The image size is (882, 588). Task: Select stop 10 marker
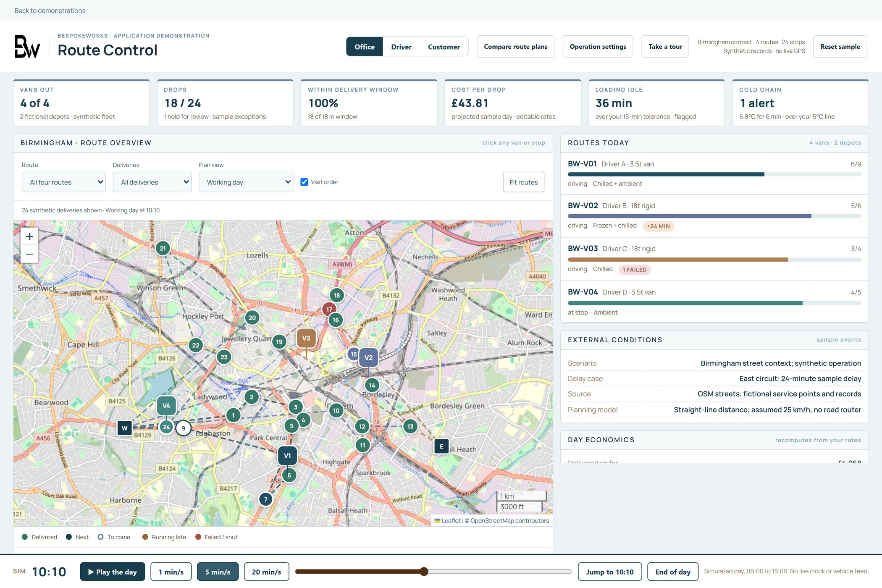(336, 411)
